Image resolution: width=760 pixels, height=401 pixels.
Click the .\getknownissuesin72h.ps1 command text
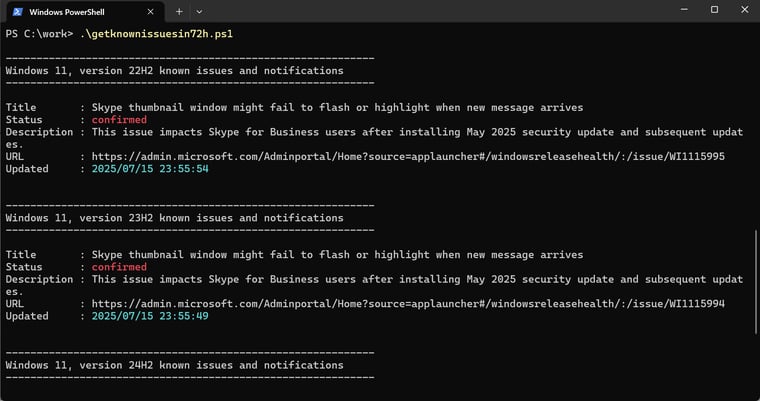click(x=156, y=34)
